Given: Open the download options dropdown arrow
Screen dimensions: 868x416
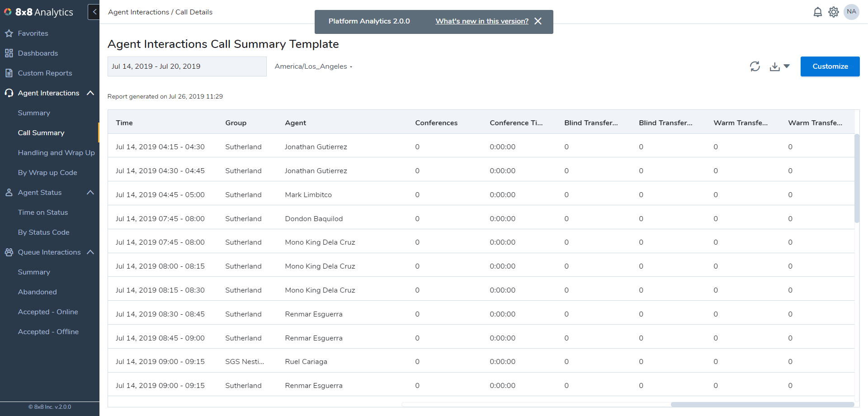Looking at the screenshot, I should point(787,66).
